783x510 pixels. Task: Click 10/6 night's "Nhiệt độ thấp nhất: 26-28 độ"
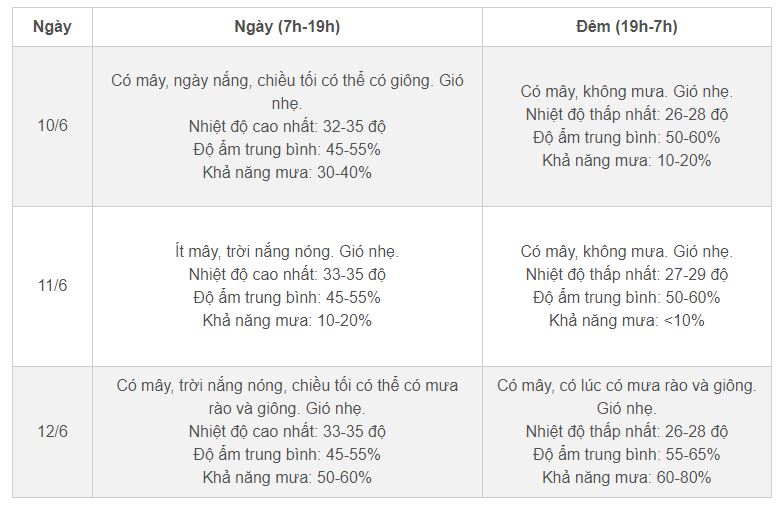pyautogui.click(x=626, y=115)
